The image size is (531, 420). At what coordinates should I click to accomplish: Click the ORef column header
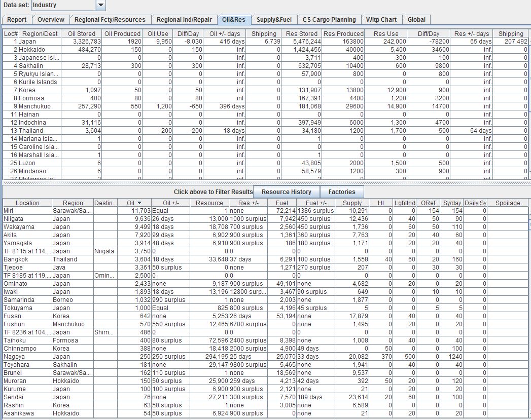(x=428, y=203)
